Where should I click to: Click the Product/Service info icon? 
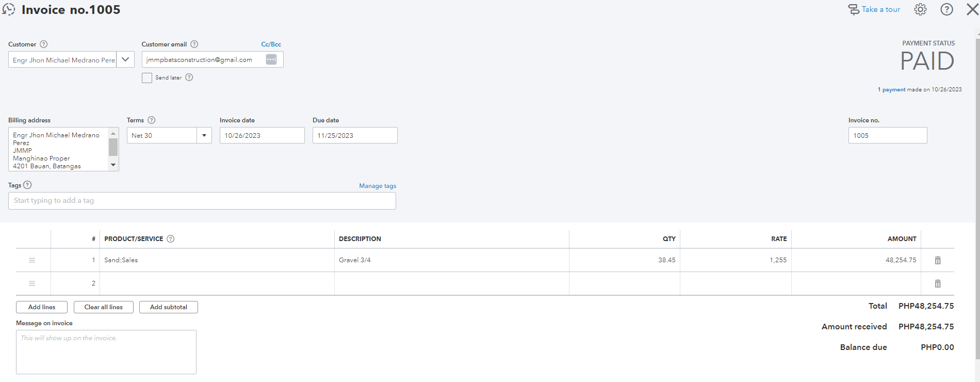coord(171,239)
